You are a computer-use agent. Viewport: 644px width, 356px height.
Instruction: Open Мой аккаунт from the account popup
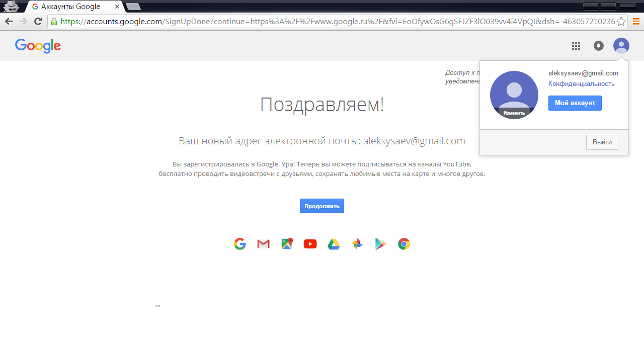pyautogui.click(x=575, y=103)
